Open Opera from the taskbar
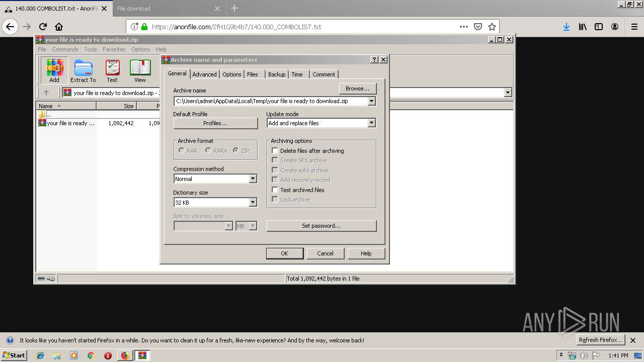This screenshot has width=644, height=362. (108, 355)
